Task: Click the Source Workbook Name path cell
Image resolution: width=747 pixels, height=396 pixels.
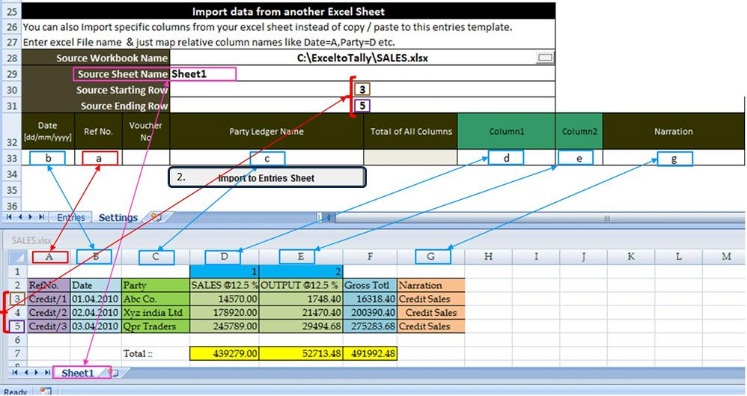Action: [362, 58]
